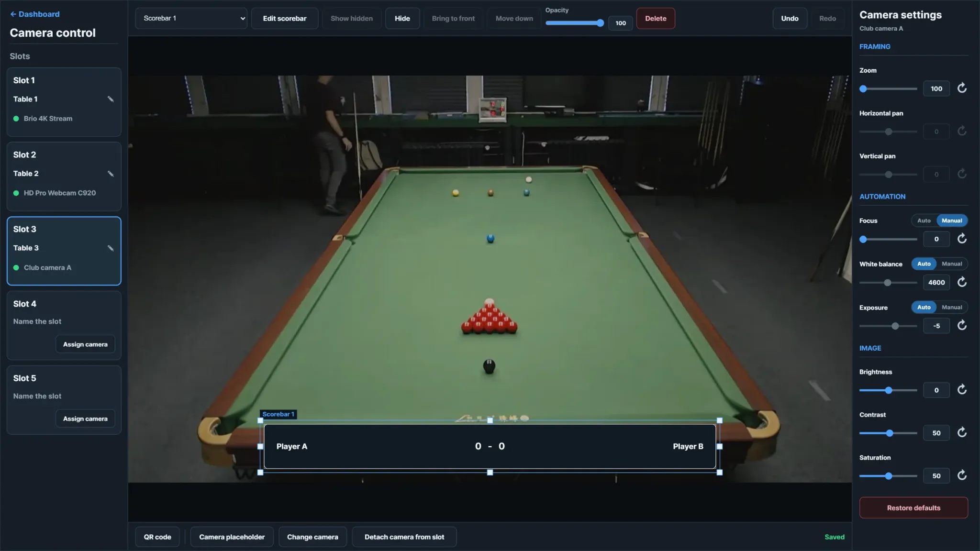The width and height of the screenshot is (980, 551).
Task: Reset the Brightness value
Action: pyautogui.click(x=962, y=390)
